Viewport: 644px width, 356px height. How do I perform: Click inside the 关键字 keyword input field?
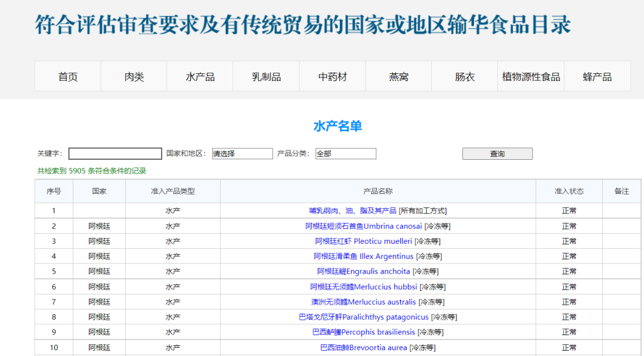click(114, 153)
